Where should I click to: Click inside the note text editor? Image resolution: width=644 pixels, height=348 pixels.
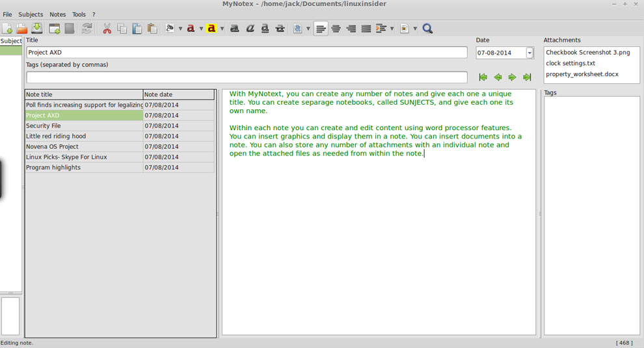(379, 212)
